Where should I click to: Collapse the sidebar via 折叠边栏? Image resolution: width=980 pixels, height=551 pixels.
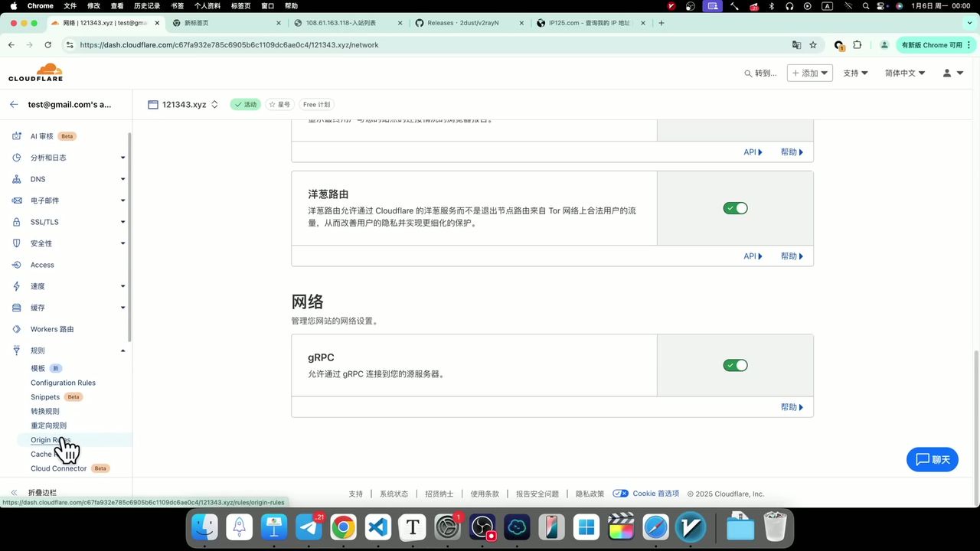tap(37, 491)
